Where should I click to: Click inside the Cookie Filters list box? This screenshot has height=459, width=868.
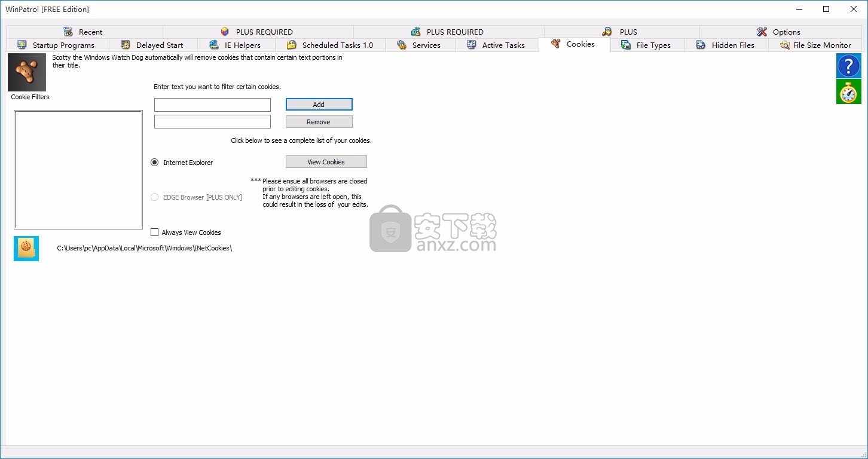78,170
